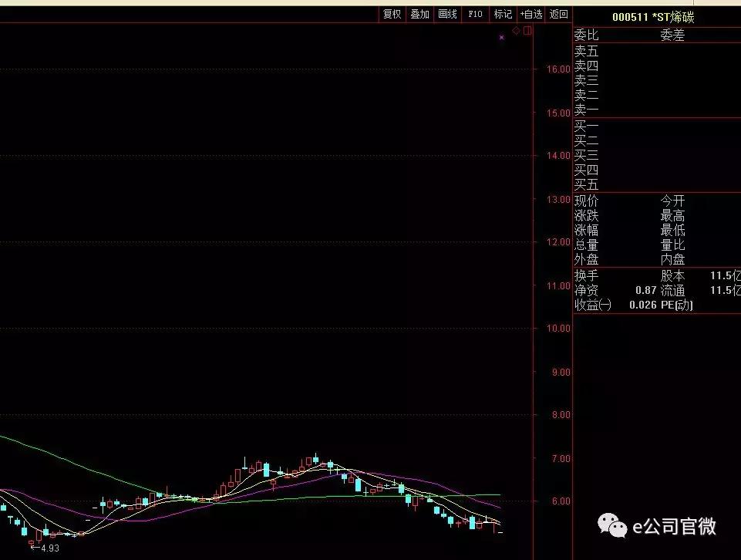Click the 4.93 low price label
Viewport: 741px width, 560px height.
point(49,548)
